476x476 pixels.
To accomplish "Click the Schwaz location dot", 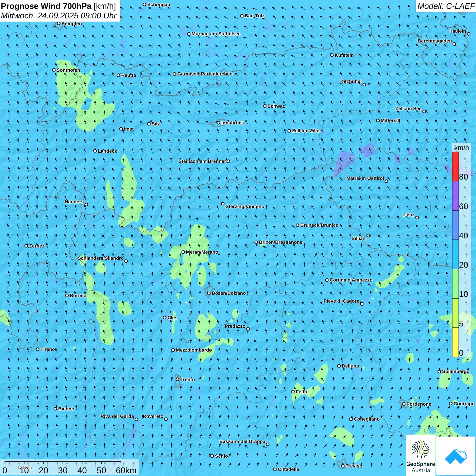I will 265,106.
